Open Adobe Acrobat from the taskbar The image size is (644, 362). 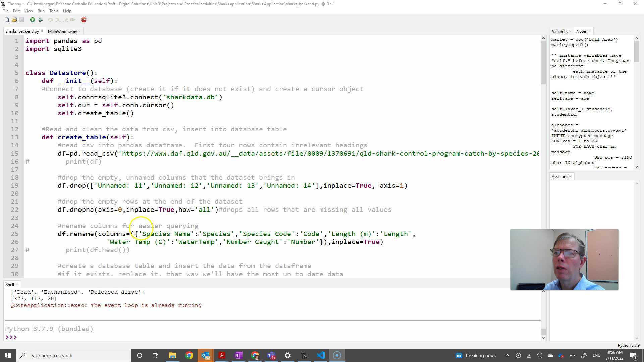pos(222,355)
